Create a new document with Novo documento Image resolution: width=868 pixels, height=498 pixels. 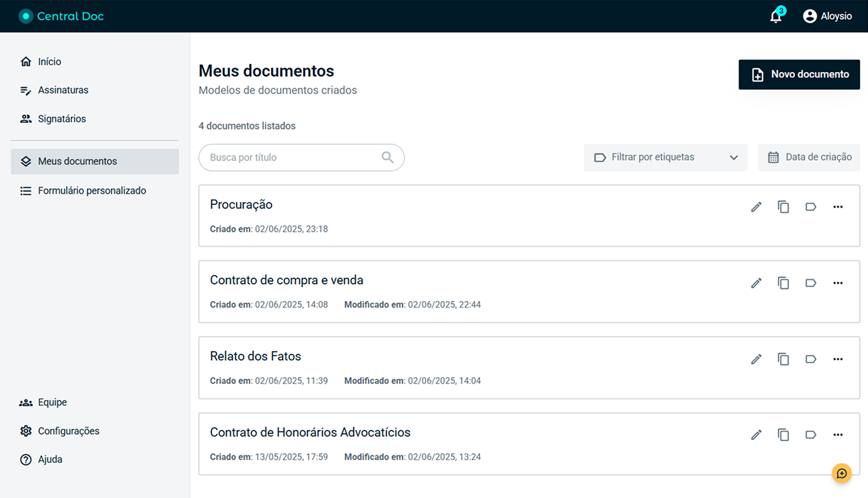[799, 75]
